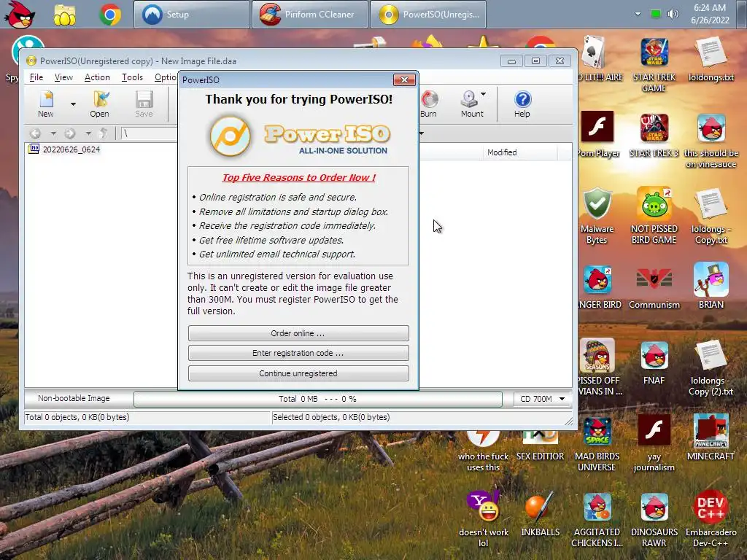Open FNAF desktop icon
This screenshot has height=560, width=747.
click(x=654, y=363)
